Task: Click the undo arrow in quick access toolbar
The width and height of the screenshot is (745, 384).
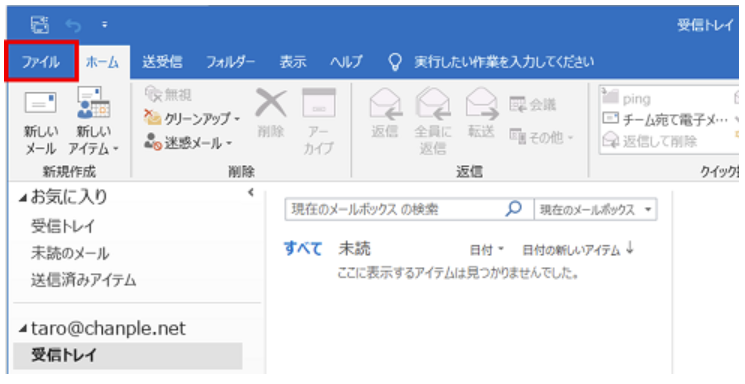Action: point(73,25)
